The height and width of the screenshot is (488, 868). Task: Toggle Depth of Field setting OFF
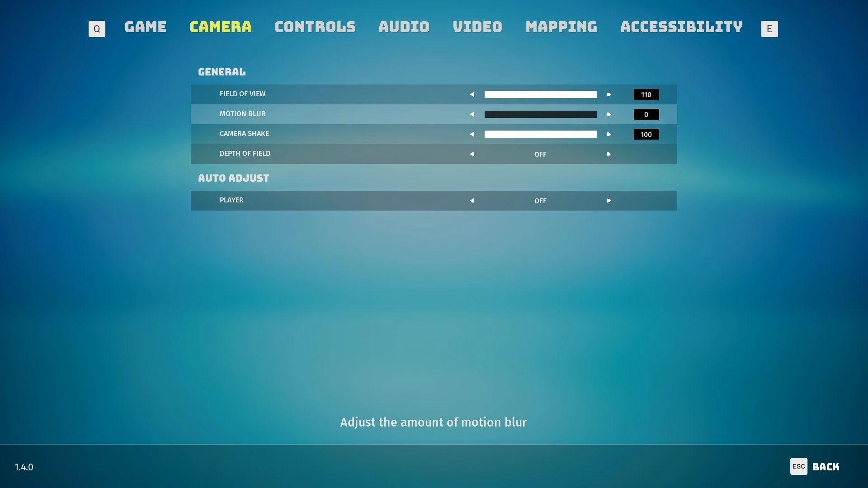539,154
